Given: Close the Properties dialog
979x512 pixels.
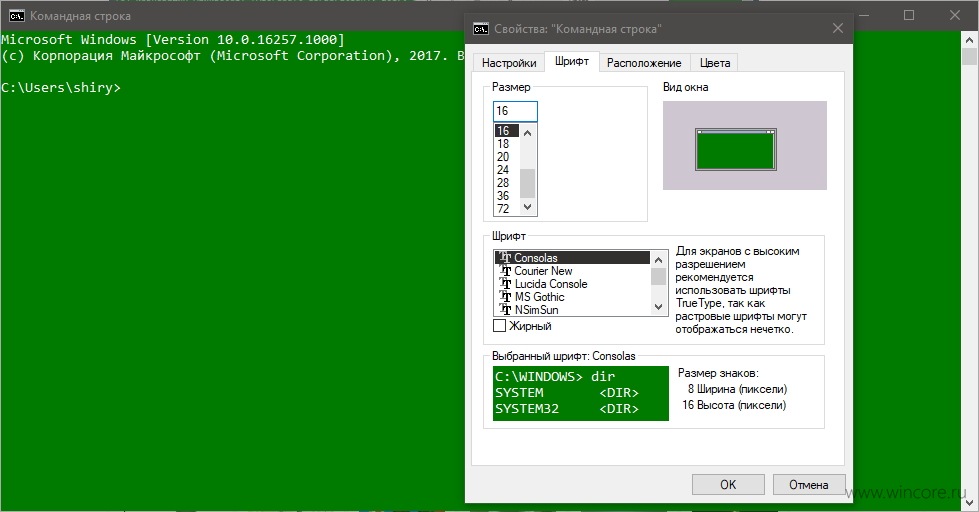Looking at the screenshot, I should 838,28.
